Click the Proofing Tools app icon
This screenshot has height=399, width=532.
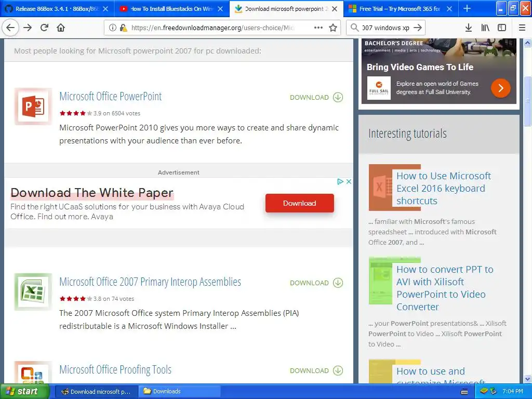coord(33,373)
